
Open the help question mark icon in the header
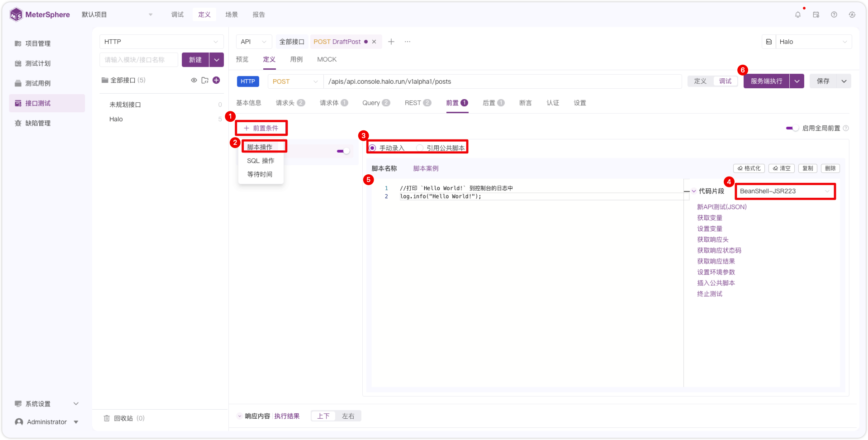tap(834, 14)
